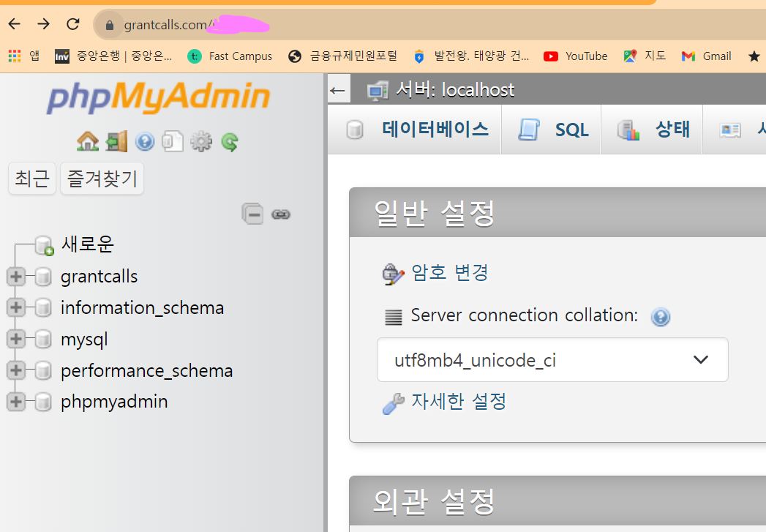Click the lock icon in address bar

110,25
